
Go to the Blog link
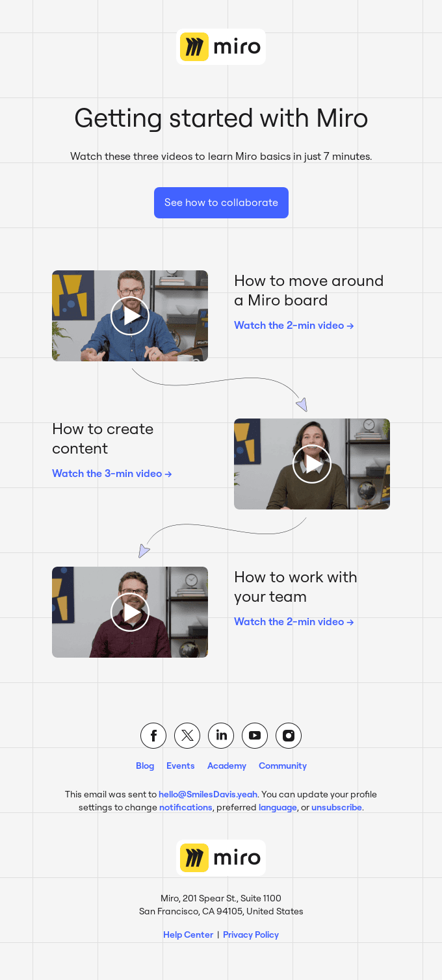145,766
